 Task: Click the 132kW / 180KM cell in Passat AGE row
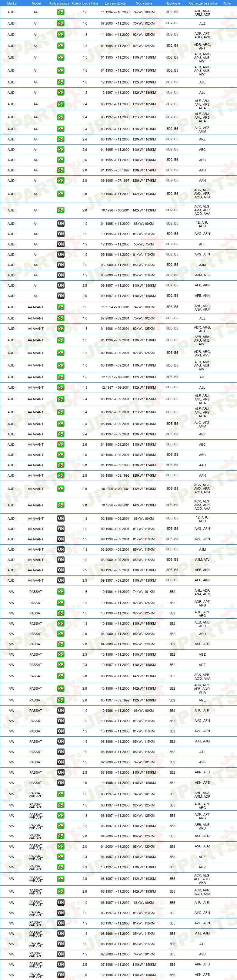(144, 700)
